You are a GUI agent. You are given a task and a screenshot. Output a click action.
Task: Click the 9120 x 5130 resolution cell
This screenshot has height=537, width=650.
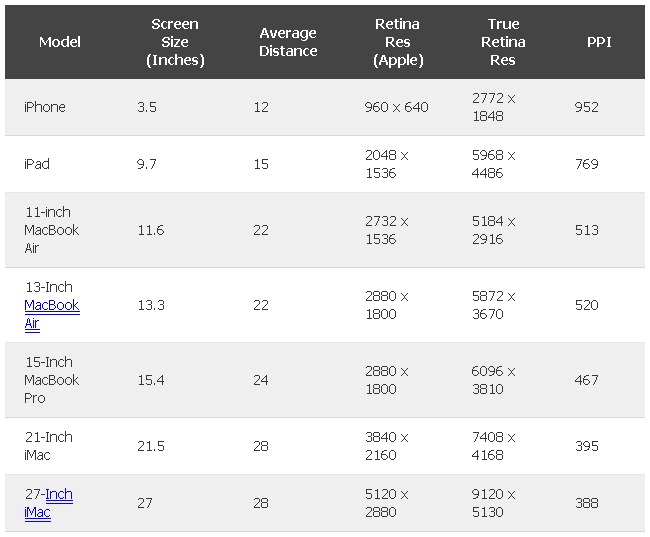click(494, 503)
